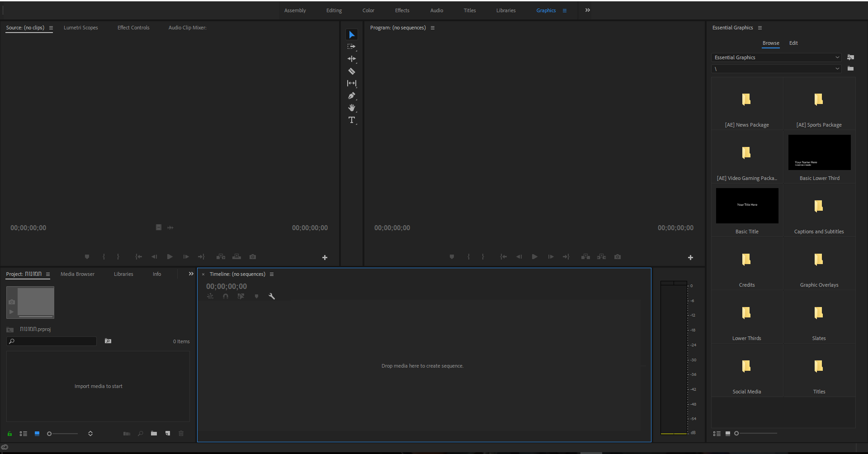868x454 pixels.
Task: Open the [AE] News Package folder
Action: (x=747, y=104)
